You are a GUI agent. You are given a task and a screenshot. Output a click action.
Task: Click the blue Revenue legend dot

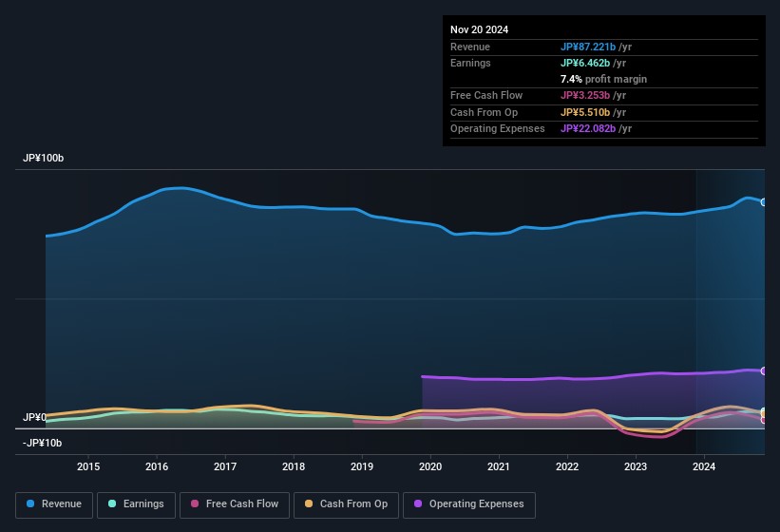[x=31, y=504]
